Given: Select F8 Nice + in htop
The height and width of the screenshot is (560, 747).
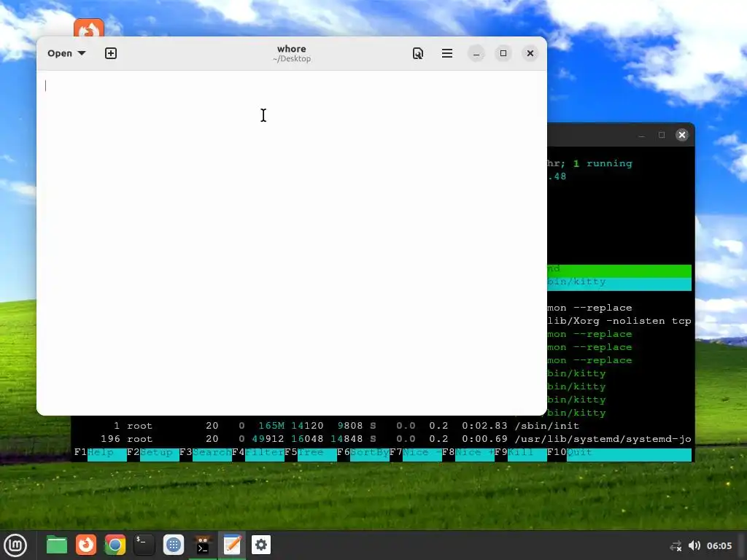Looking at the screenshot, I should point(468,452).
